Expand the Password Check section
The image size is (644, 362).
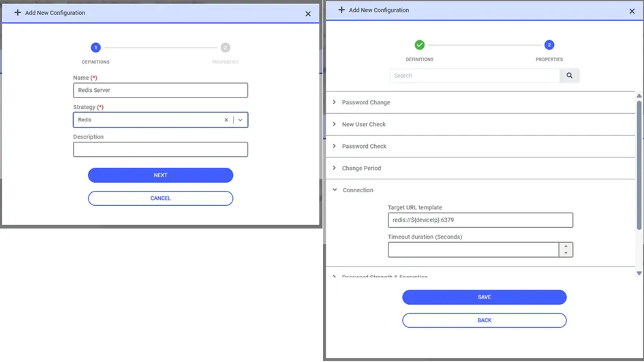pyautogui.click(x=480, y=147)
